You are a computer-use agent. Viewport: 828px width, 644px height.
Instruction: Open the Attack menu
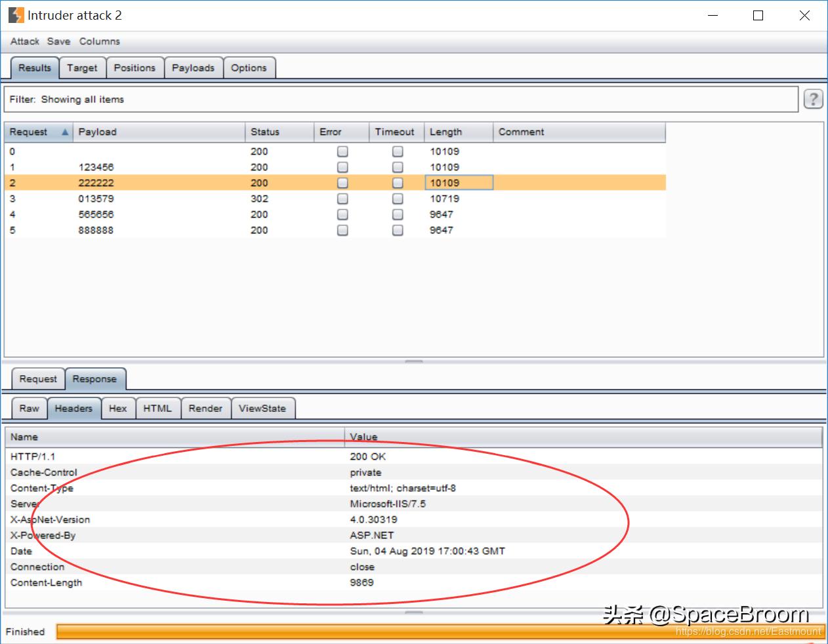pyautogui.click(x=25, y=41)
